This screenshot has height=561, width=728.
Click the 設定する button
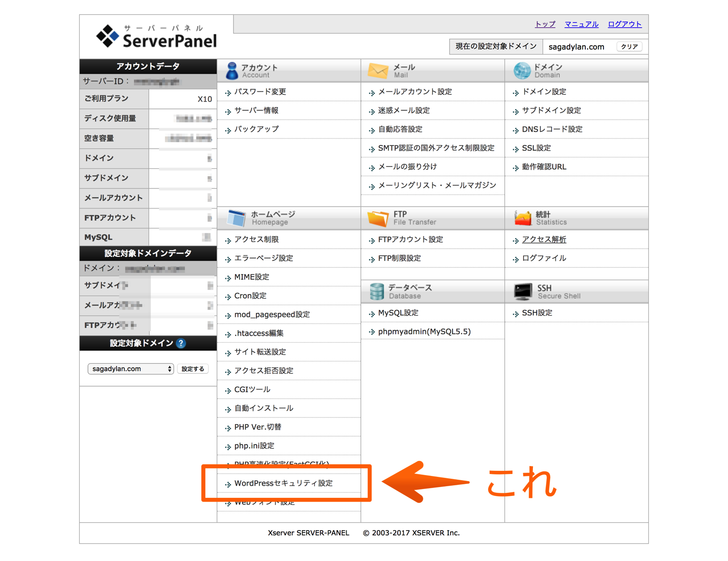(193, 369)
